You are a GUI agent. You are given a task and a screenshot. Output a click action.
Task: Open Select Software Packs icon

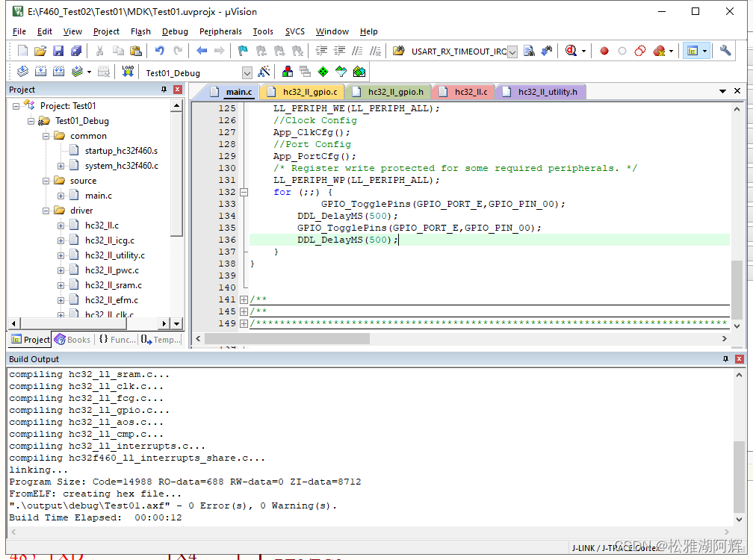click(341, 72)
